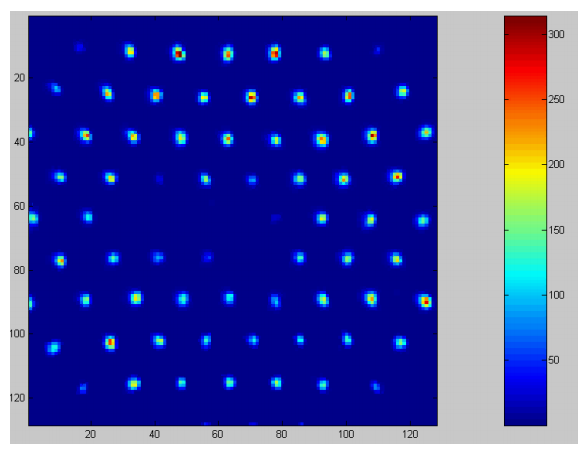
Task: Click the x-axis tick label 120
Action: 410,435
